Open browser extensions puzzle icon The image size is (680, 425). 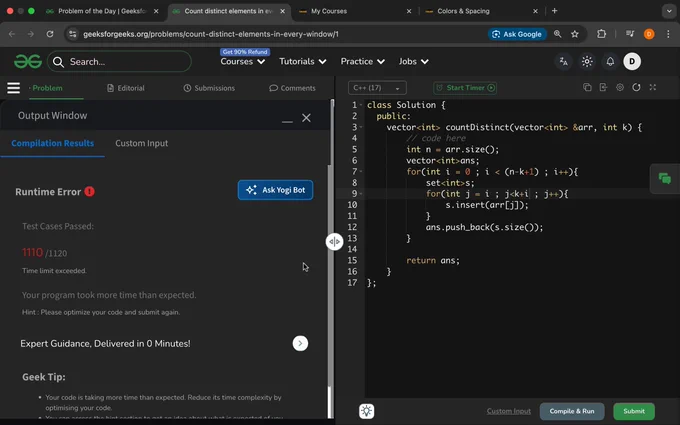(x=602, y=34)
